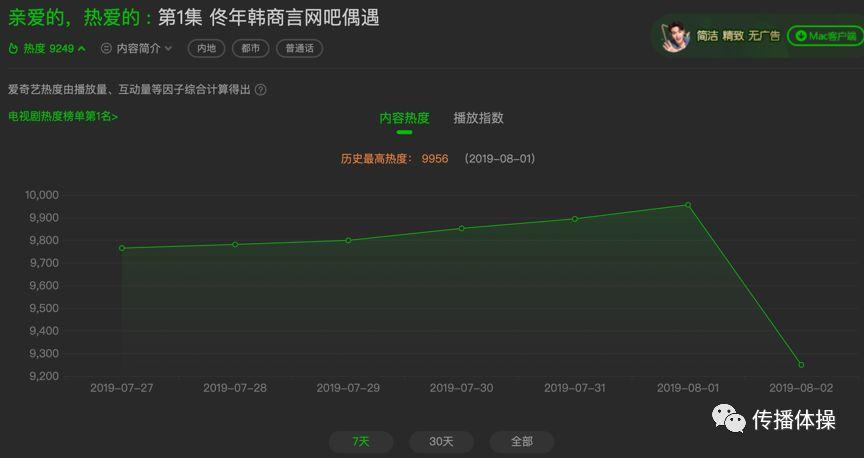Switch to the 内容热度 tab
Image resolution: width=864 pixels, height=458 pixels.
click(404, 118)
